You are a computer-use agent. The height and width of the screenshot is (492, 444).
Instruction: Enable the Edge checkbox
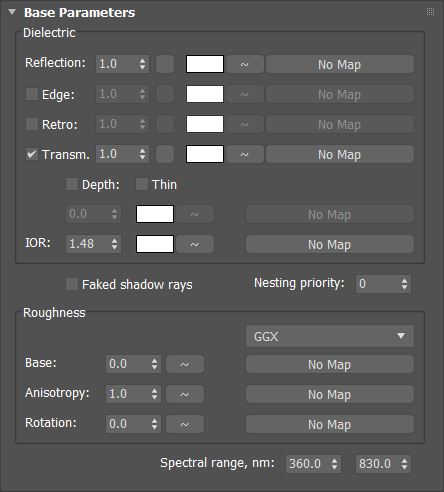(x=32, y=94)
